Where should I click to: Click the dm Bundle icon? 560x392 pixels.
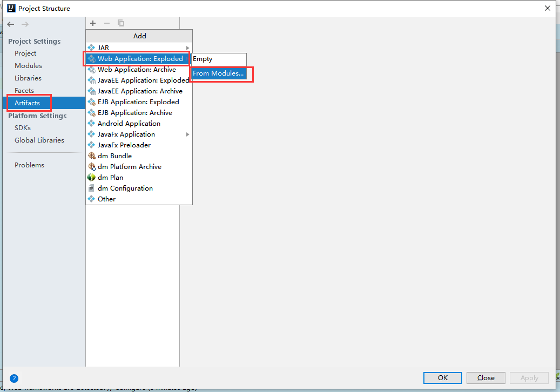pyautogui.click(x=91, y=156)
